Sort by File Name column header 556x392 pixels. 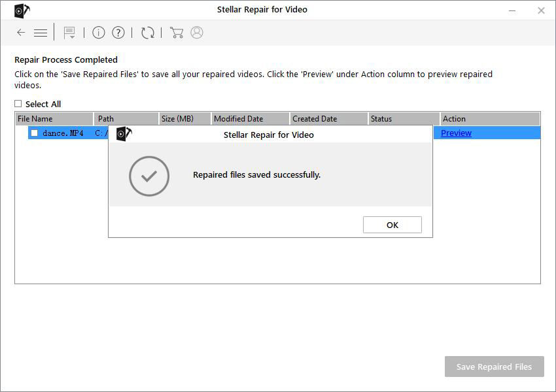click(54, 119)
